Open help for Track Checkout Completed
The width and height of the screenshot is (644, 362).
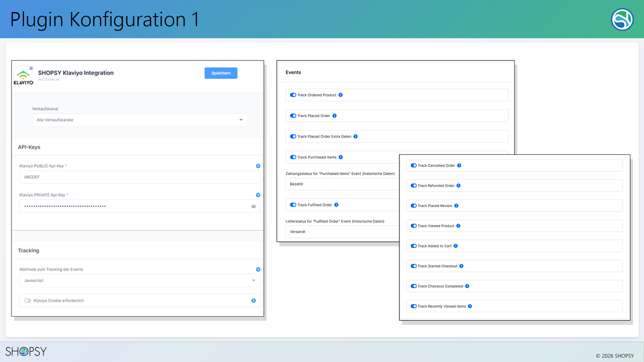467,286
